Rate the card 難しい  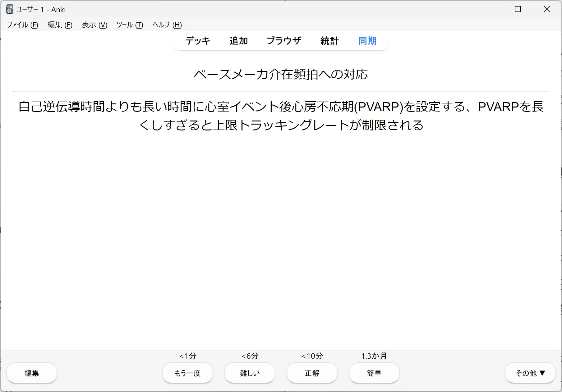(250, 373)
